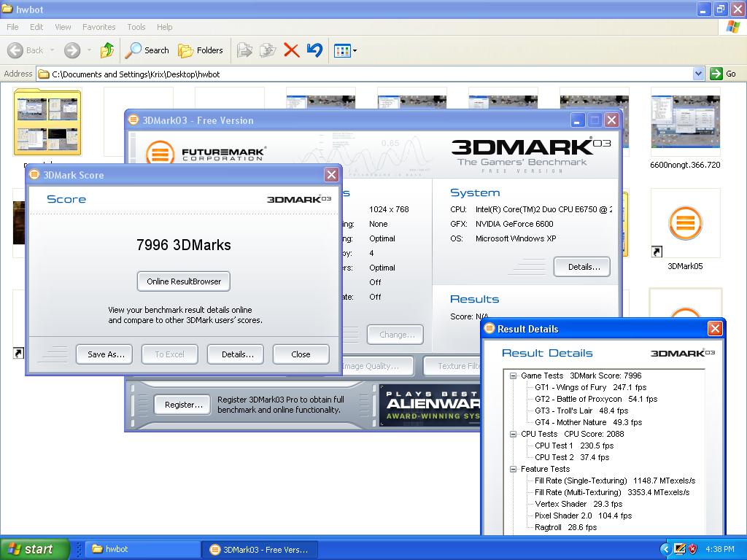Viewport: 747px width, 560px height.
Task: Collapse the Feature Tests tree node
Action: click(x=513, y=469)
